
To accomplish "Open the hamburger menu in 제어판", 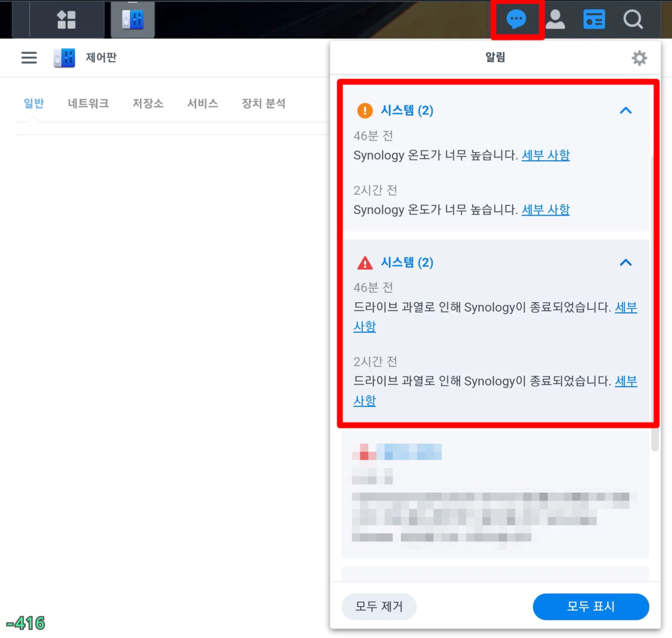I will coord(29,57).
